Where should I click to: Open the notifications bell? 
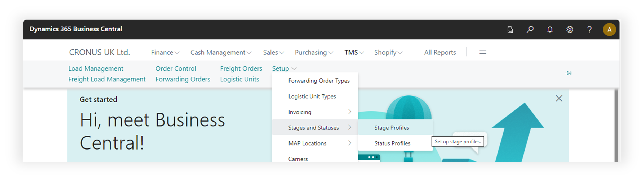pyautogui.click(x=550, y=29)
